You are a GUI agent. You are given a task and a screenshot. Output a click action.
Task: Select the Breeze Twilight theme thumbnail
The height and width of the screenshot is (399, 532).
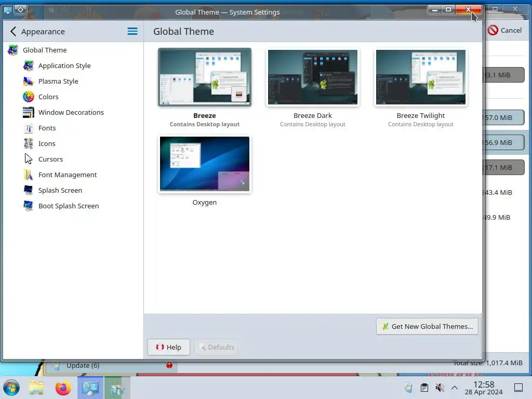click(x=421, y=77)
